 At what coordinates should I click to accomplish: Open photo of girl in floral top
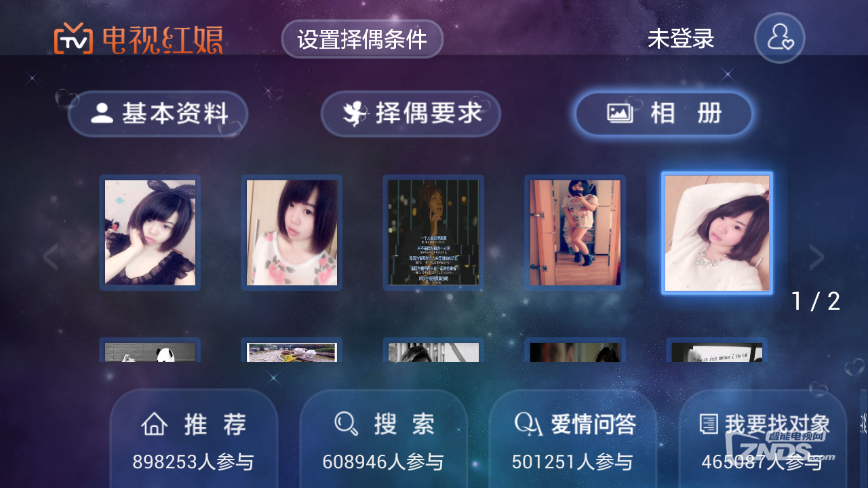pos(292,232)
